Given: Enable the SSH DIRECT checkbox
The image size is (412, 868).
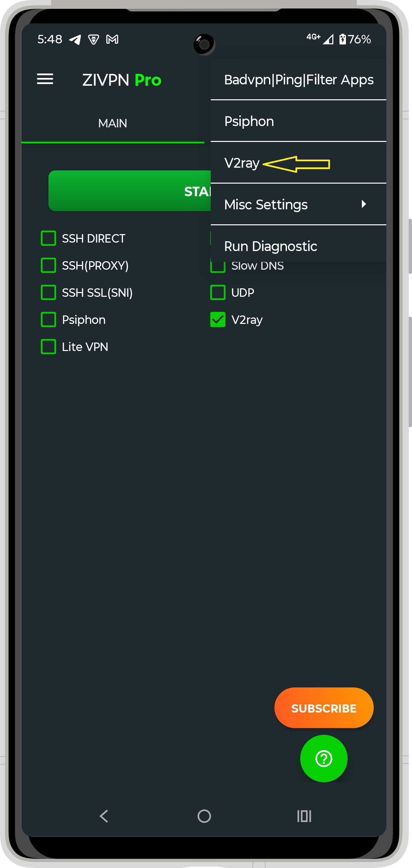Looking at the screenshot, I should (x=48, y=238).
